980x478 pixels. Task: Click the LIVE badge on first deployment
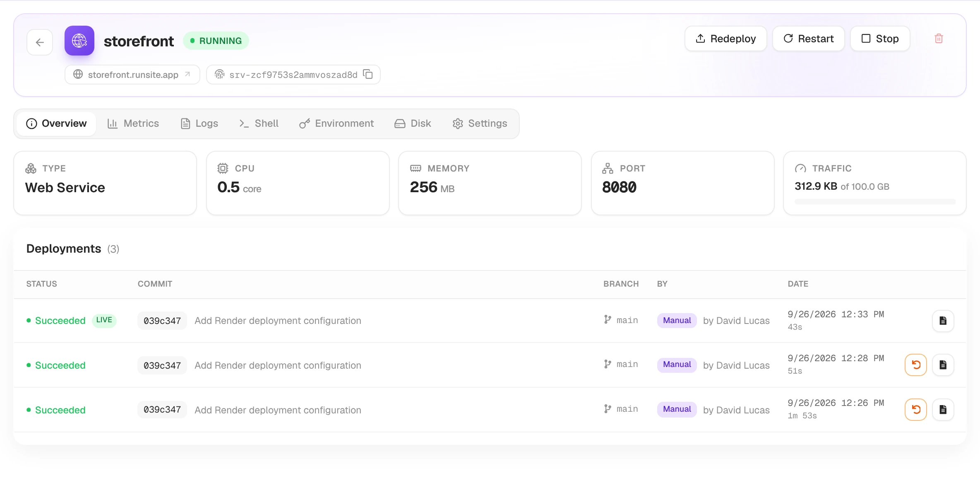click(104, 320)
